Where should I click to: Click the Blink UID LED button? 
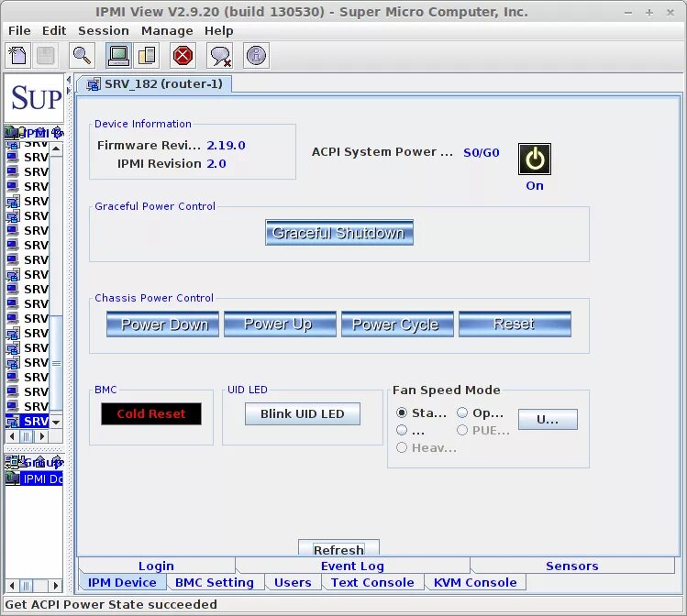point(303,413)
